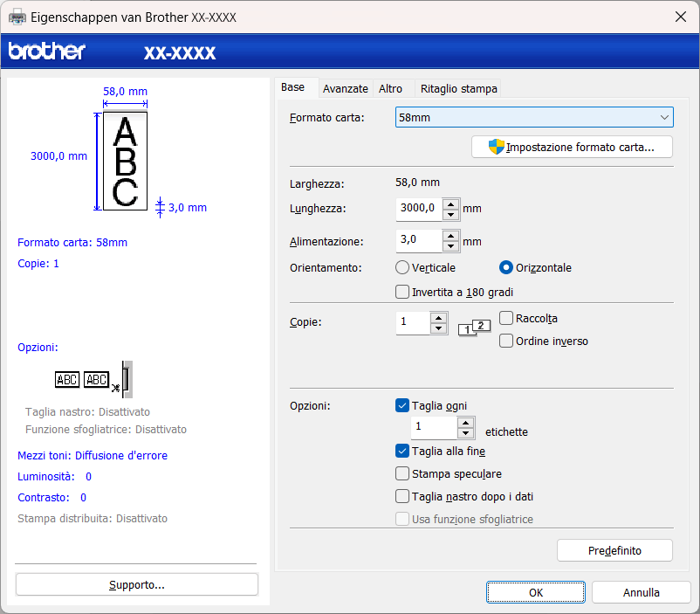Click inside the Lunghezza input field
The width and height of the screenshot is (700, 614).
coord(418,209)
